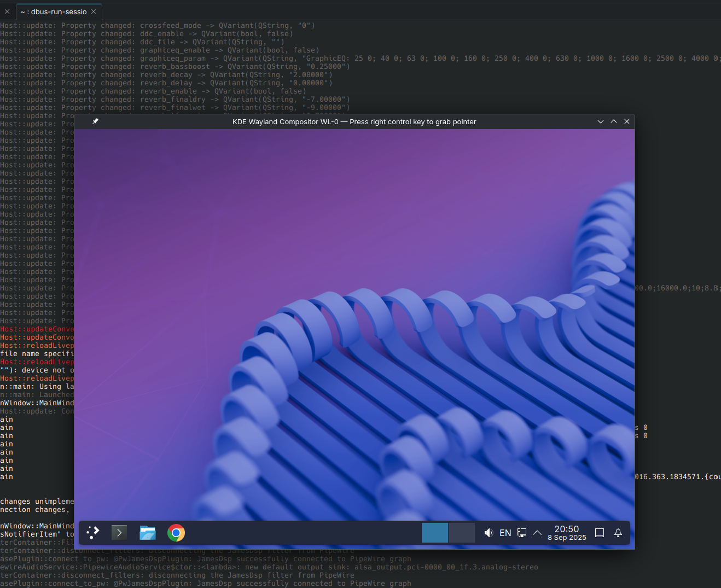The width and height of the screenshot is (721, 588).
Task: Click the alsa_output.pci default sink log line
Action: point(269,567)
